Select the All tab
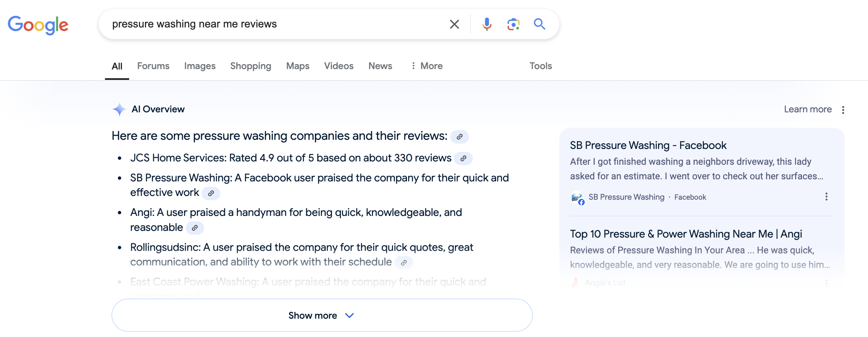 click(117, 66)
